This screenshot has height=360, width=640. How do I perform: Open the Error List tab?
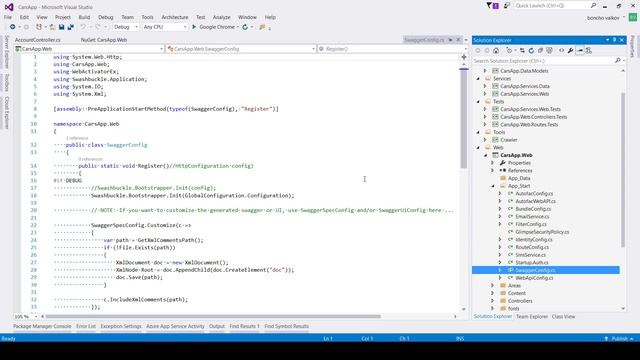click(x=86, y=327)
